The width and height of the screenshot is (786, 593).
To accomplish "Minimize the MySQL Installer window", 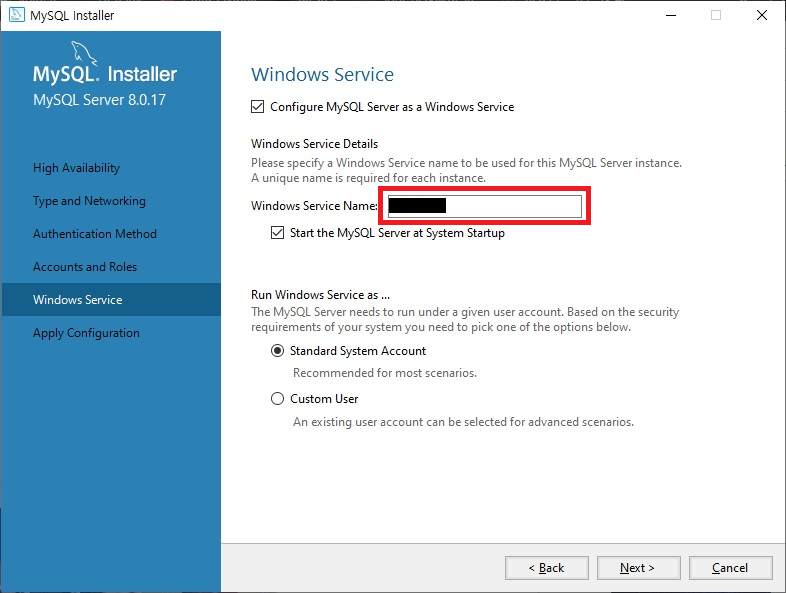I will [x=671, y=16].
